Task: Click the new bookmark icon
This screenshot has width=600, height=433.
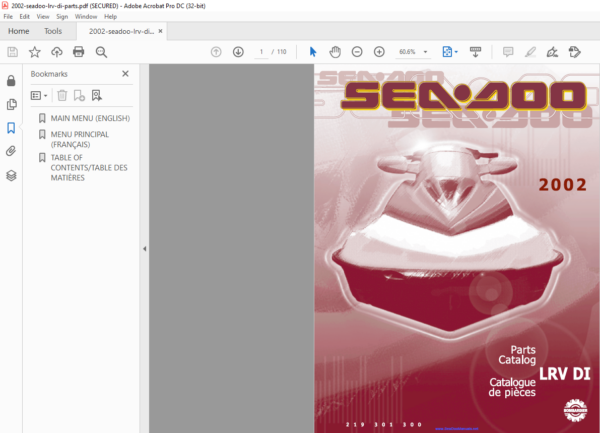Action: (x=79, y=95)
